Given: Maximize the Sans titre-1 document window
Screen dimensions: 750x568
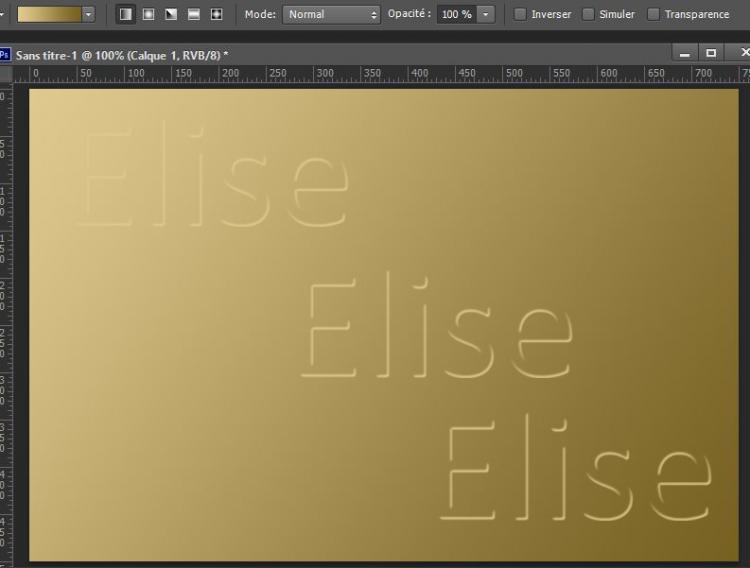Looking at the screenshot, I should (711, 53).
